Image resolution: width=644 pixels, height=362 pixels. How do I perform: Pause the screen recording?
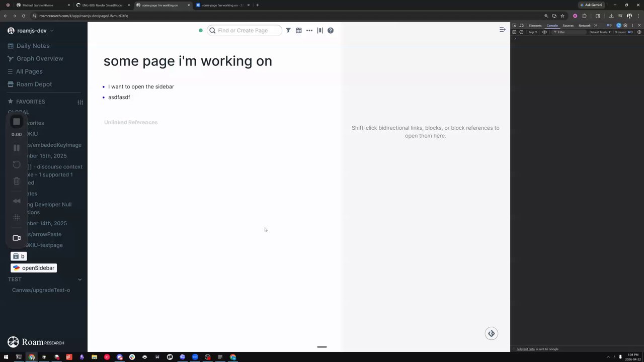17,148
